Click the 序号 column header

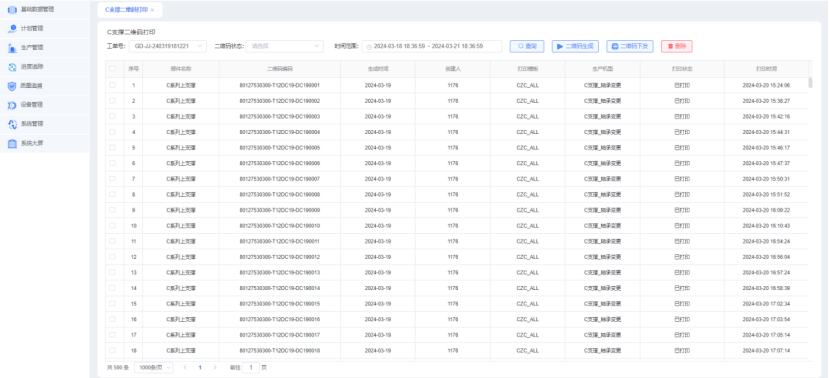click(x=133, y=69)
